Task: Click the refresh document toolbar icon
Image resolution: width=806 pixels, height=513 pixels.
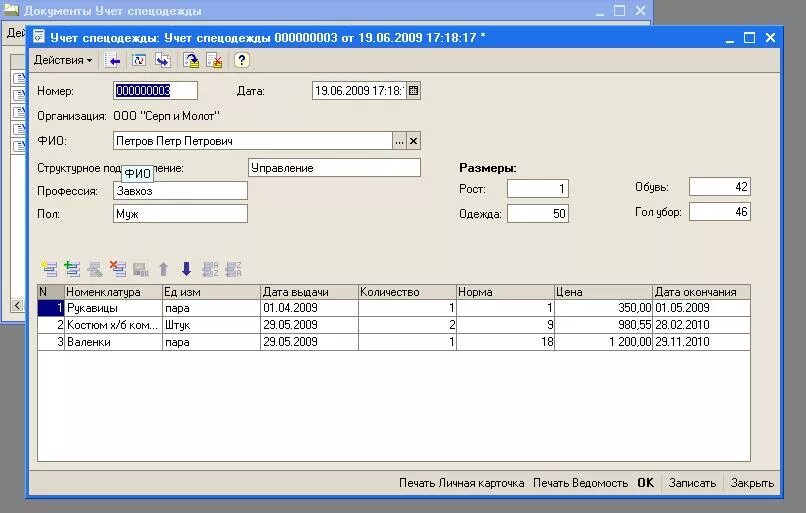Action: point(139,61)
